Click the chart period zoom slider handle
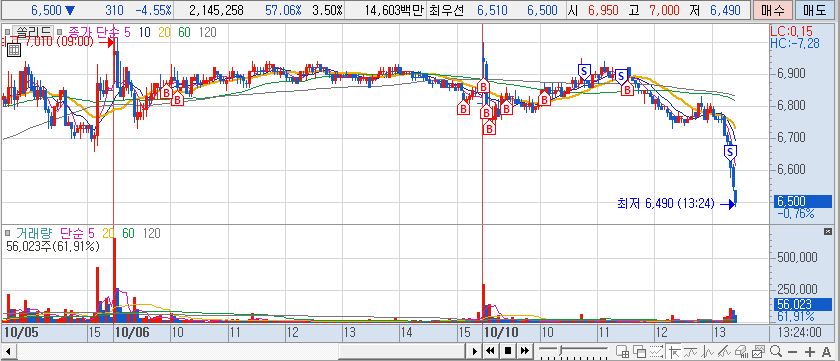Viewport: 840px width, 361px height. tap(560, 350)
